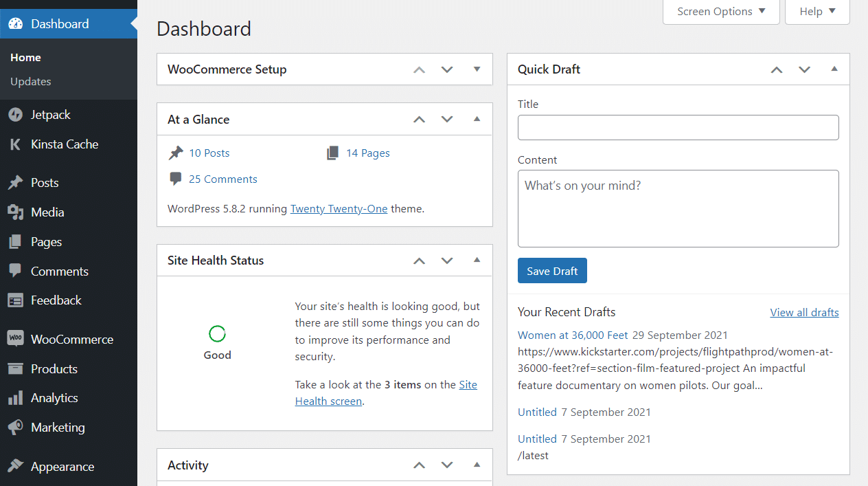This screenshot has width=868, height=486.
Task: Open Analytics with the bar chart icon
Action: coord(15,397)
